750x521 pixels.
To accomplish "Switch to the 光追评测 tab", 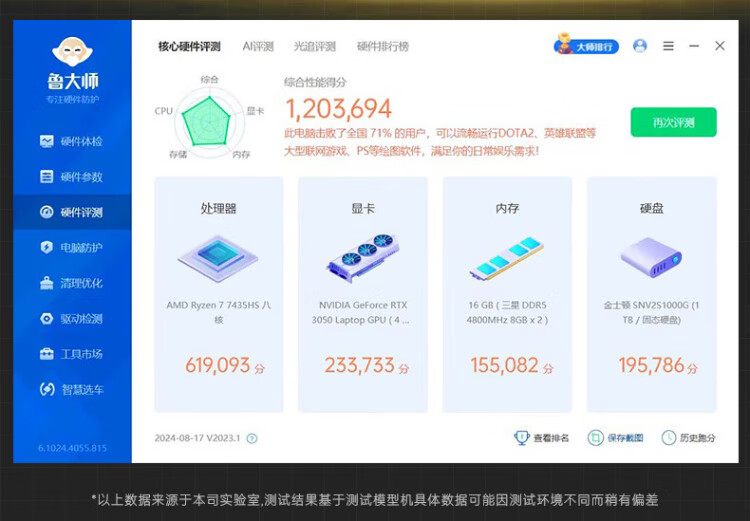I will click(314, 47).
